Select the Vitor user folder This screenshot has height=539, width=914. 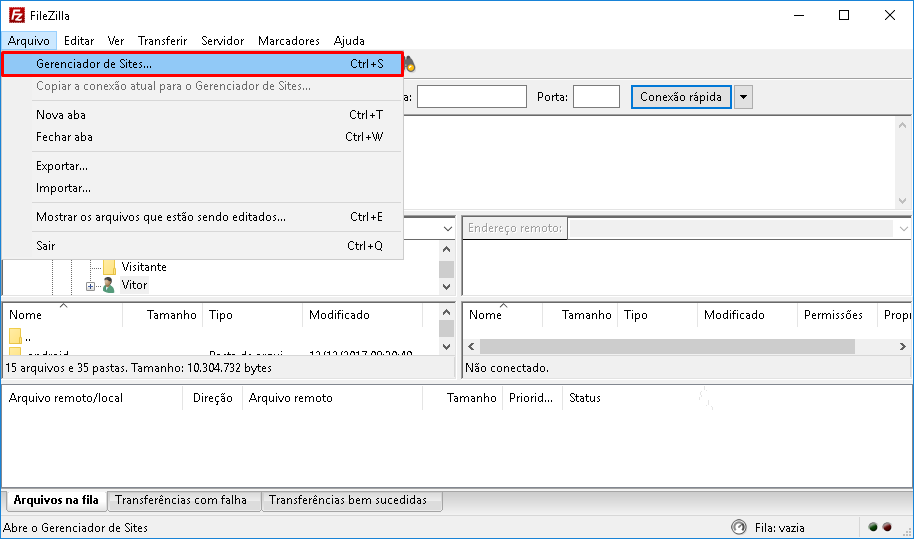click(134, 285)
